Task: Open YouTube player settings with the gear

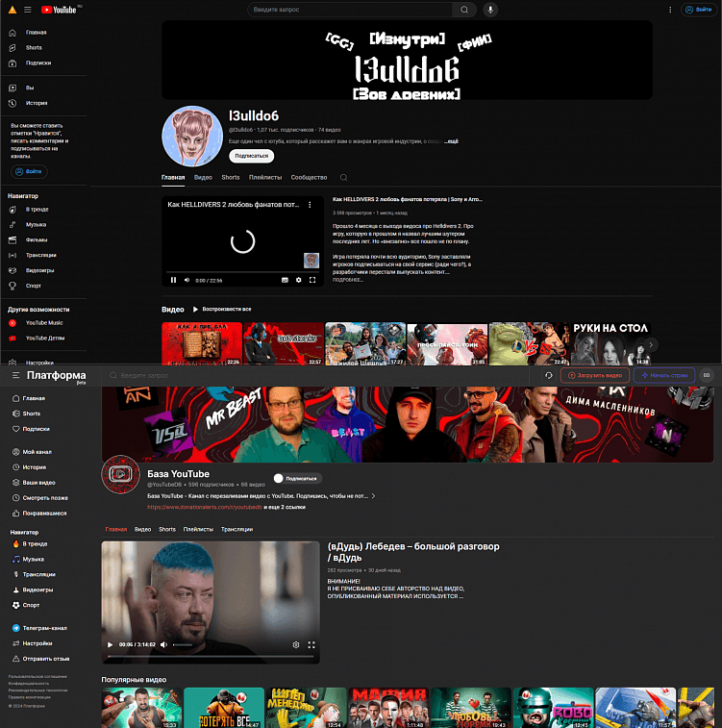Action: (x=298, y=280)
